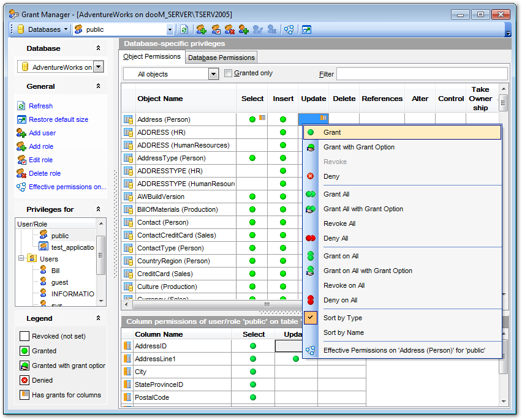Viewport: 522px width, 420px height.
Task: Click the red Deny icon in context menu
Action: [311, 176]
